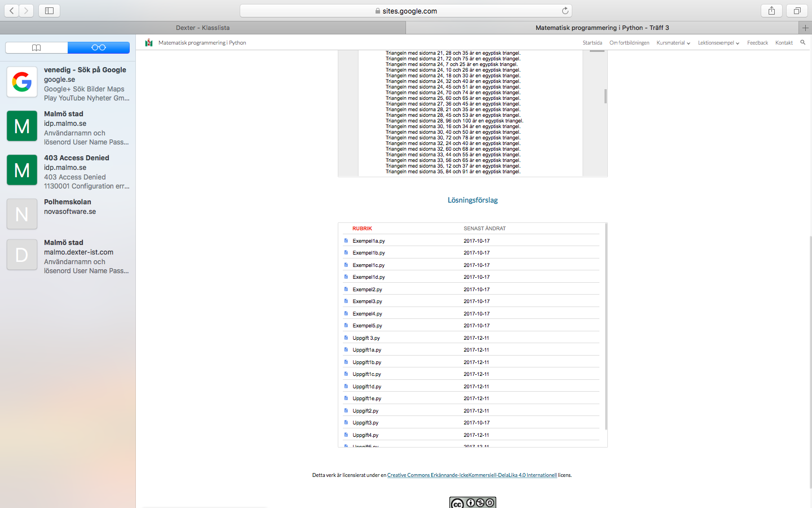The height and width of the screenshot is (508, 812).
Task: Click the Safari back arrow button
Action: click(x=12, y=11)
